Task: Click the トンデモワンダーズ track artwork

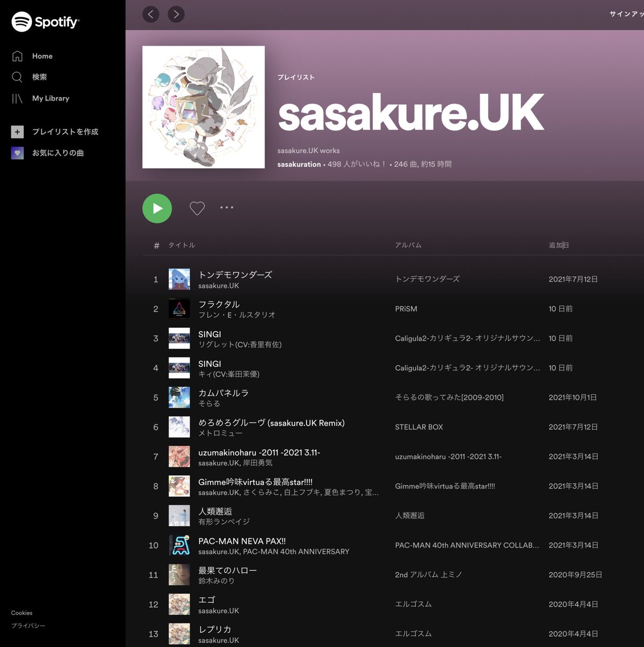Action: point(179,279)
